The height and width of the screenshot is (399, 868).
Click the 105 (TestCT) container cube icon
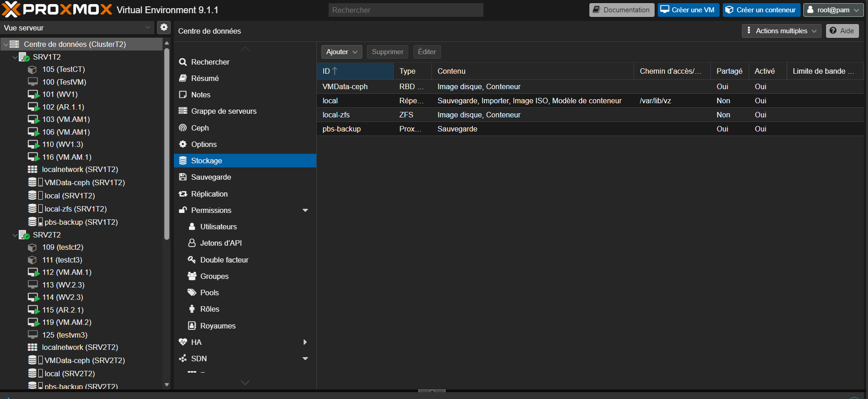pyautogui.click(x=32, y=70)
